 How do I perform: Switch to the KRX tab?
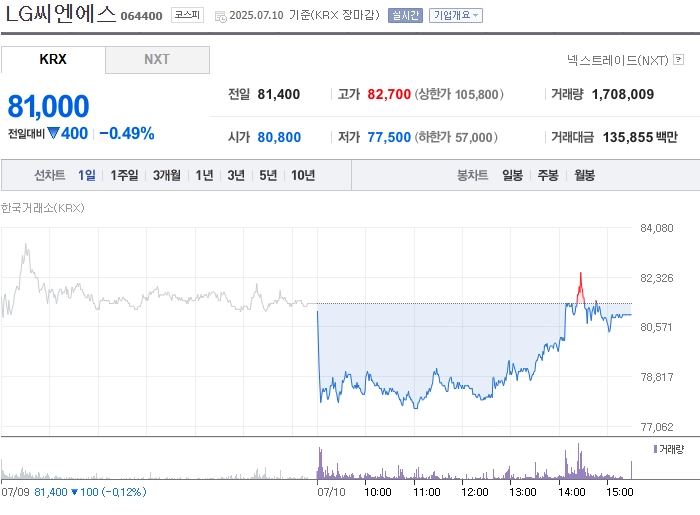pos(53,59)
